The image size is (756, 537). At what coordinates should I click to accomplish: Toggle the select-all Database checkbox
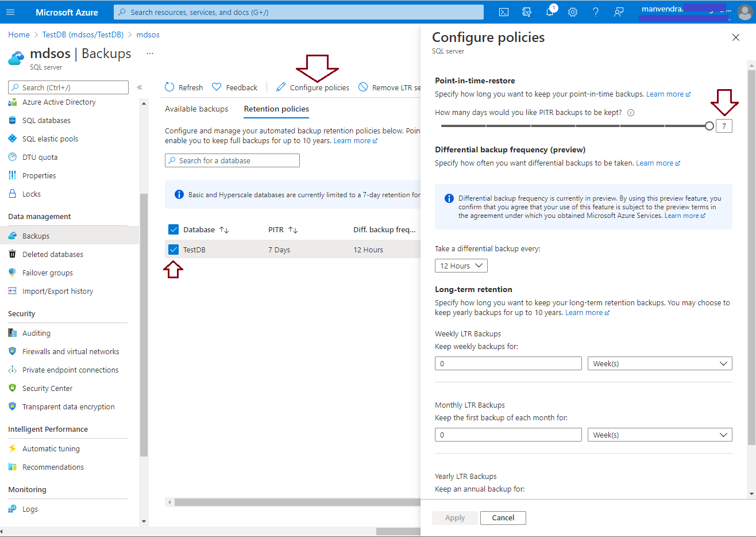pos(173,229)
